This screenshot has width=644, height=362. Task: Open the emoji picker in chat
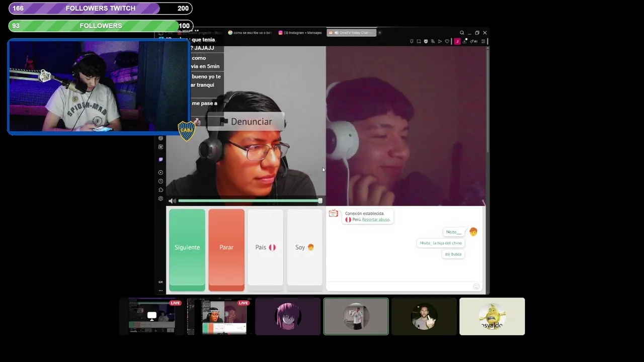click(x=476, y=287)
